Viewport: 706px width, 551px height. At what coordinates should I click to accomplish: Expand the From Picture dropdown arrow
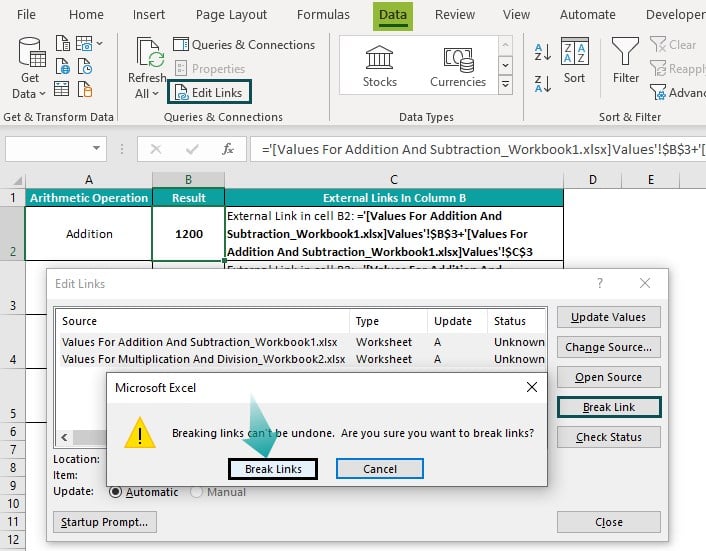pos(100,44)
